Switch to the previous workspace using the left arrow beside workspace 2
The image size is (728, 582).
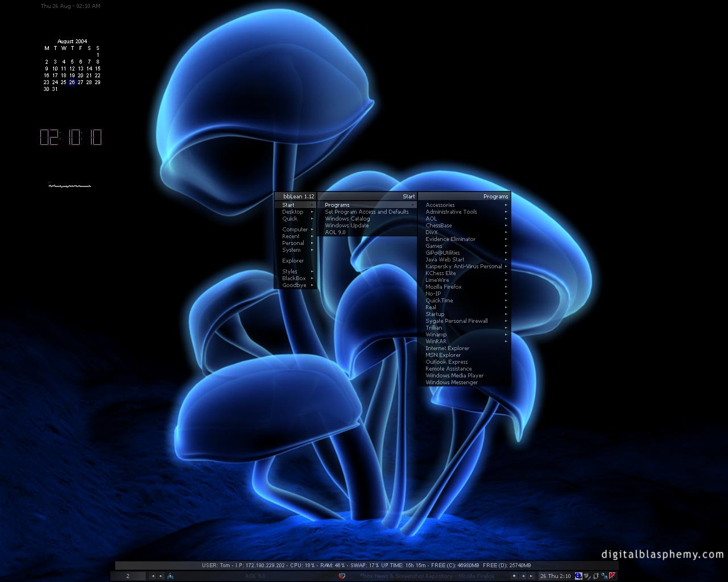(153, 576)
